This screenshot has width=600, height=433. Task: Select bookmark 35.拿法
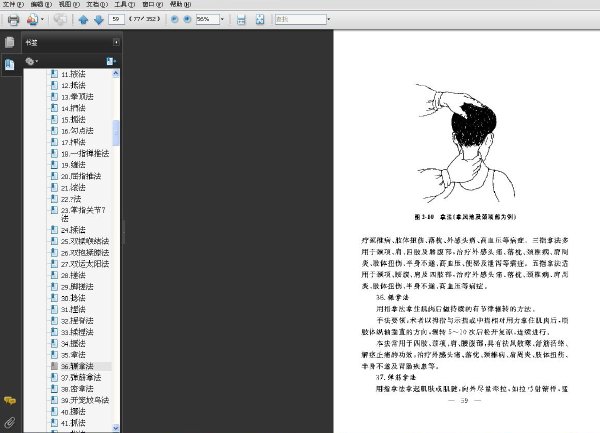(x=73, y=355)
